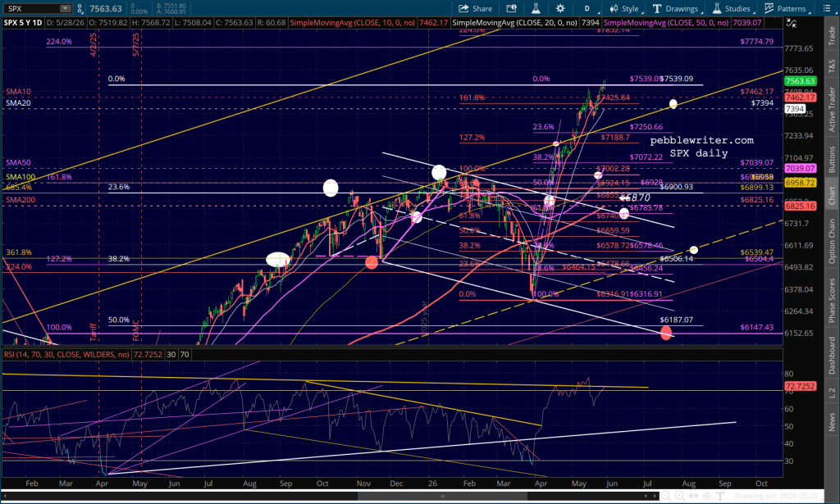Open the D timeframe dropdown

[x=588, y=8]
